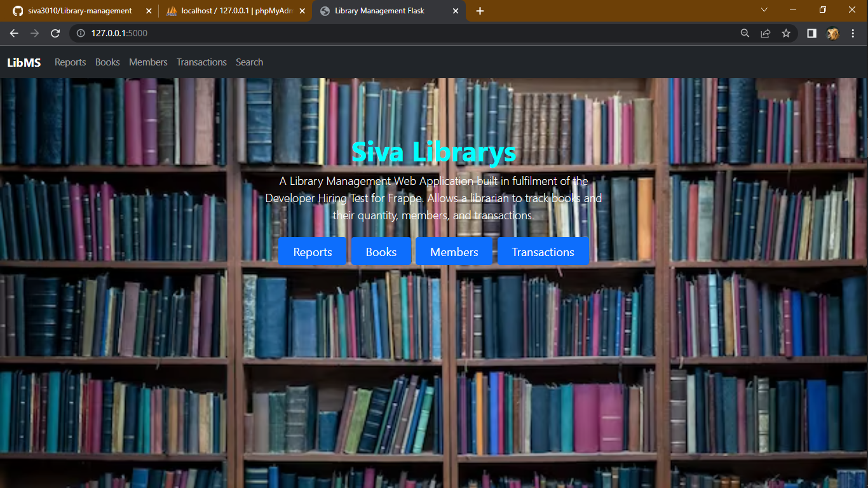Open Chrome's three-dot menu

point(853,33)
